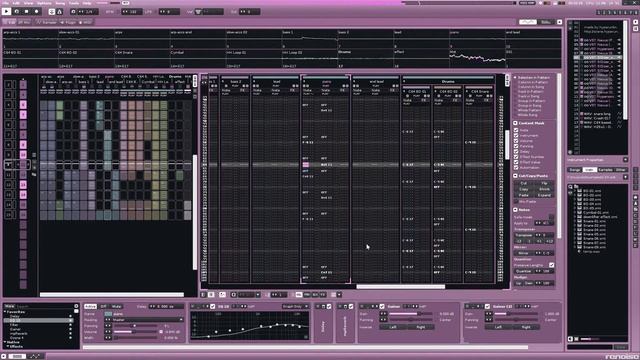Toggle pattern follow icon in transport
The width and height of the screenshot is (640, 360).
point(51,12)
